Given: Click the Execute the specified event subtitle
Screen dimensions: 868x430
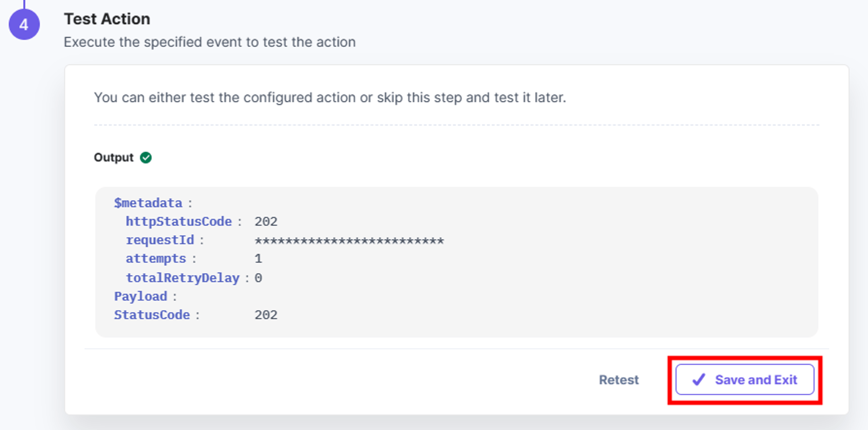Looking at the screenshot, I should pos(210,42).
